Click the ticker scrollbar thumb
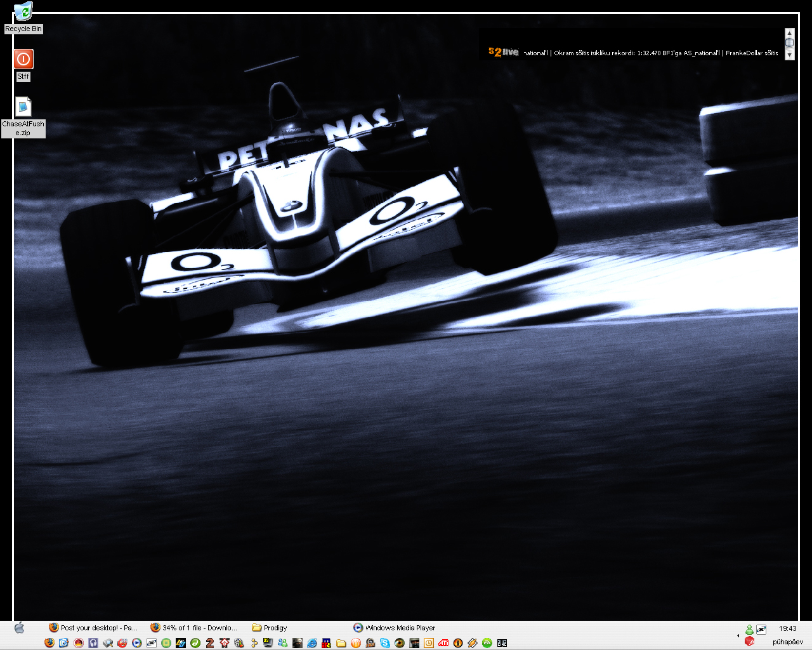This screenshot has width=812, height=650. tap(790, 43)
